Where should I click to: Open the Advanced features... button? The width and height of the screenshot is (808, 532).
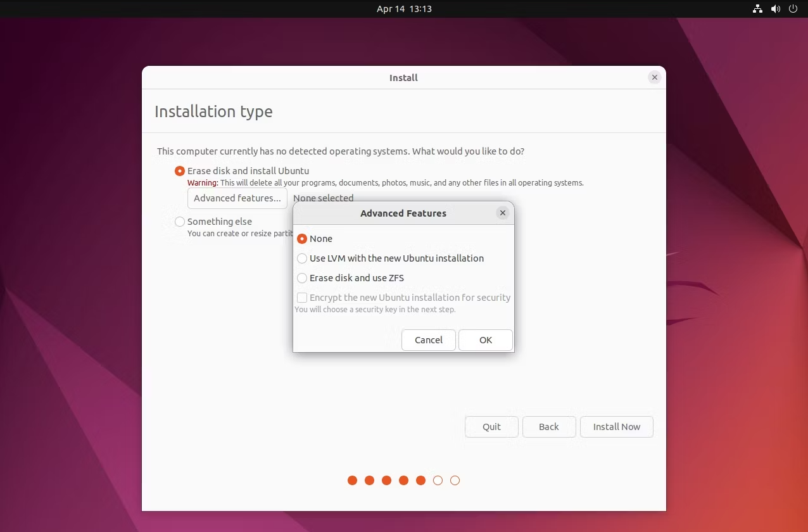click(x=237, y=198)
